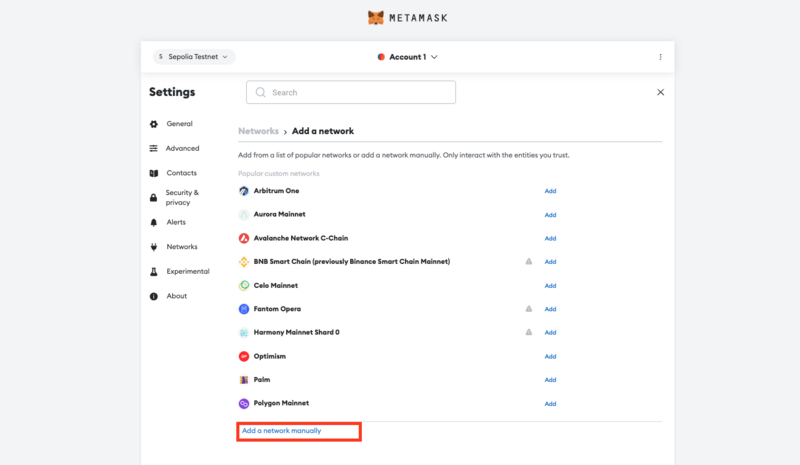Click the Fantom Opera logo icon
Screen dimensions: 800x465
click(x=244, y=309)
